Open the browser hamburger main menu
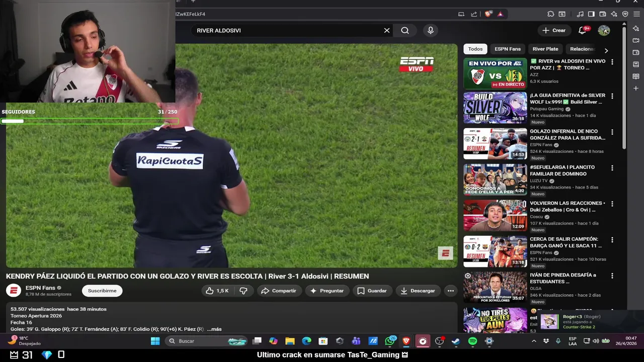Screen dimensions: 644x362 coord(636,14)
